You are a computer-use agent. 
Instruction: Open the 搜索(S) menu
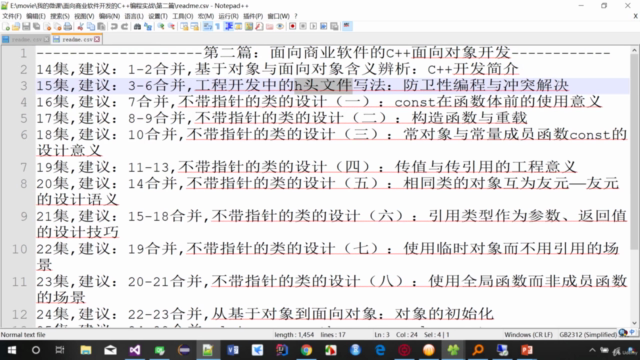(x=60, y=16)
